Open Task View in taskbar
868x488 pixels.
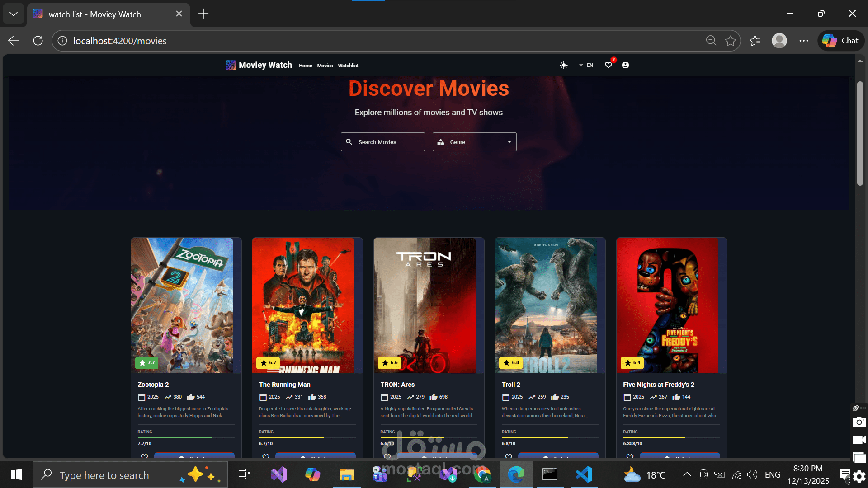(x=244, y=475)
